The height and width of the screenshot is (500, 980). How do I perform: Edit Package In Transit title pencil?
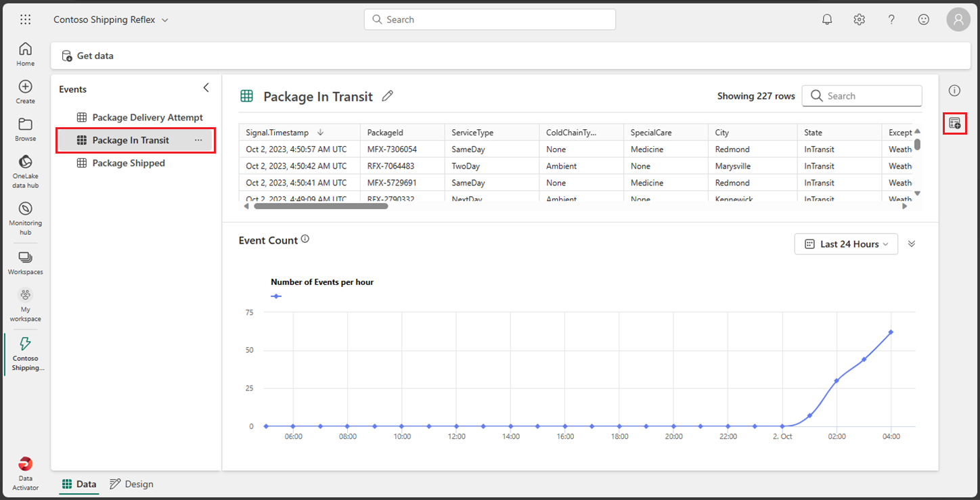coord(387,96)
